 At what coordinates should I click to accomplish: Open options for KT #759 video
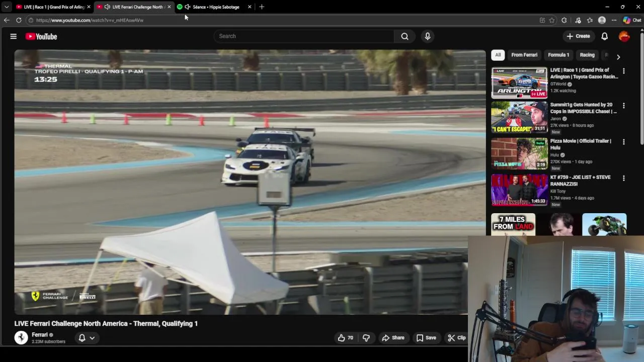(623, 178)
